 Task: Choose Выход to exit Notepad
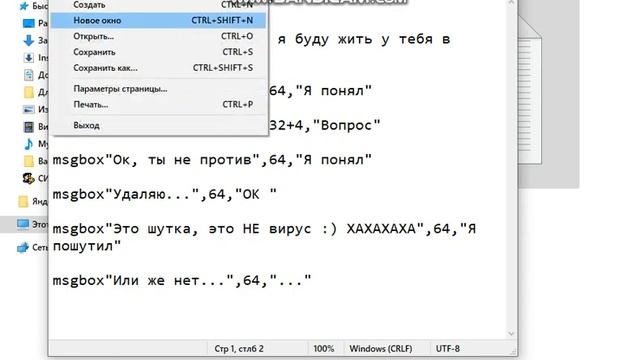pos(158,125)
